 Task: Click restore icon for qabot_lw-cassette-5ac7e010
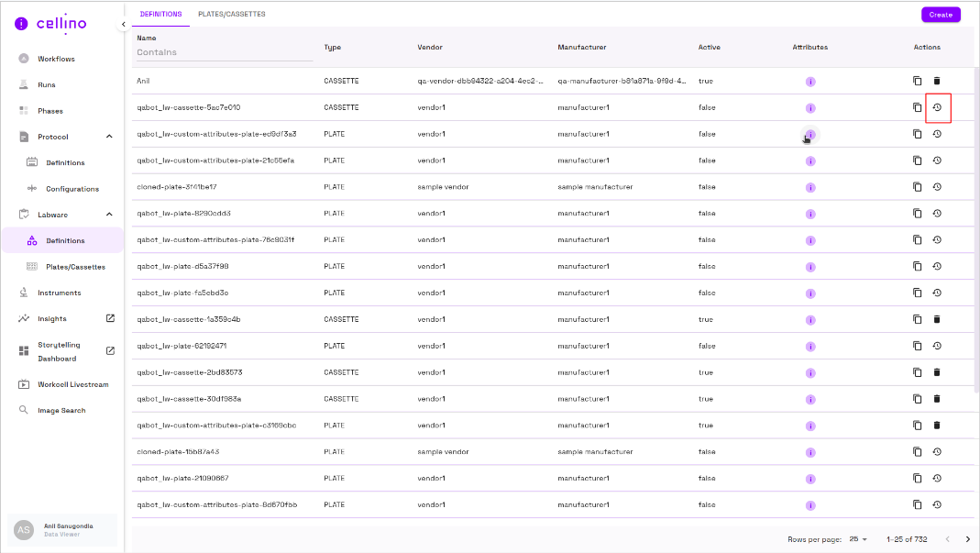tap(937, 108)
